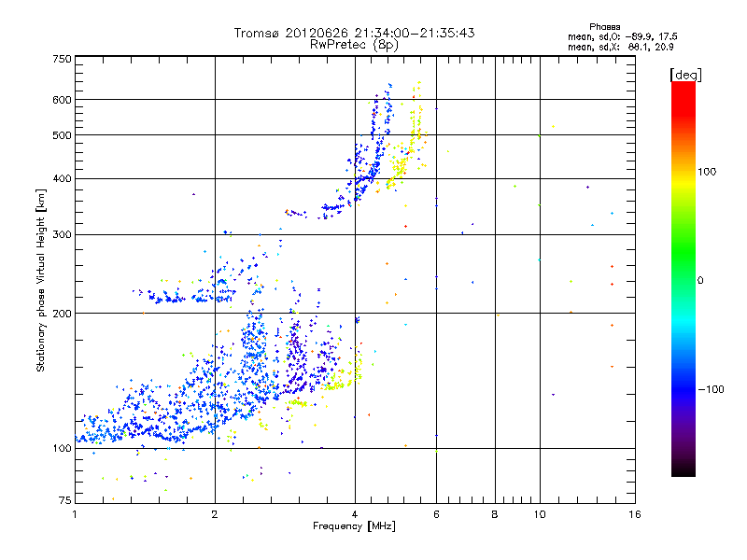Click the x-axis tick label '16'
747x560 pixels.
point(635,514)
